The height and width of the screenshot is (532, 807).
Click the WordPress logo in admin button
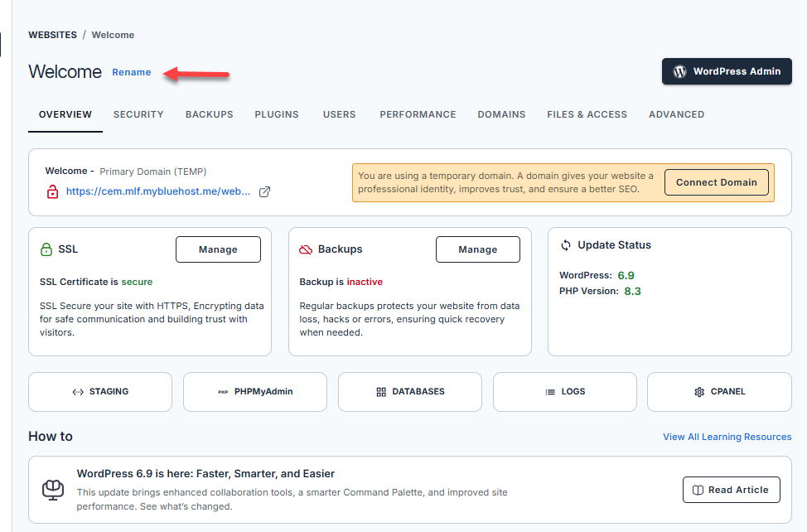(679, 71)
